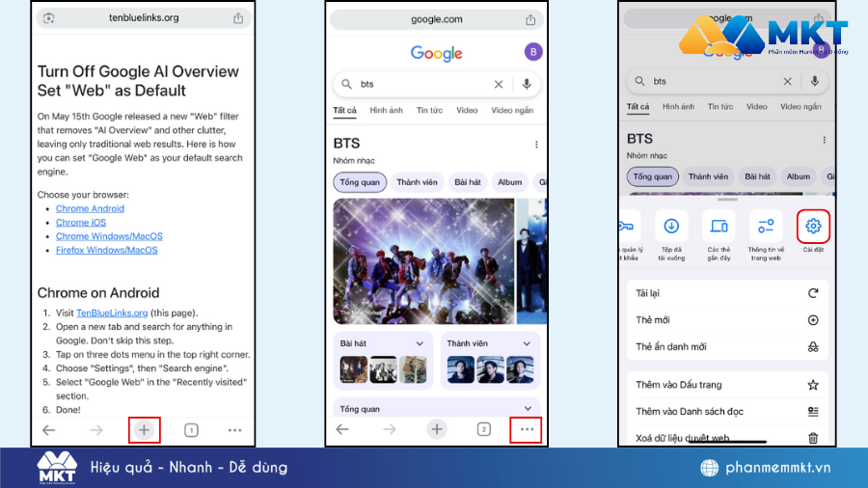Clear the bts search with X icon, middle phone
868x488 pixels.
point(499,84)
